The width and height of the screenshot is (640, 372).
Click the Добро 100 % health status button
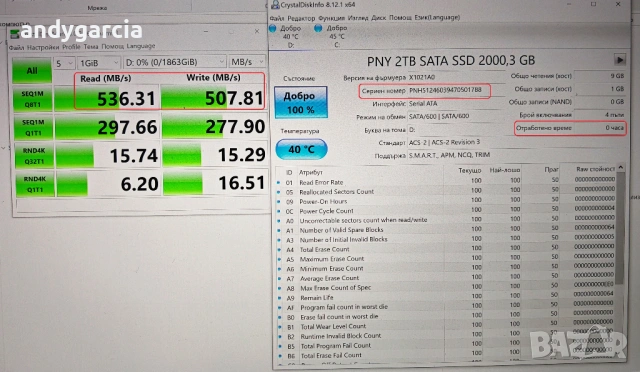pos(300,102)
